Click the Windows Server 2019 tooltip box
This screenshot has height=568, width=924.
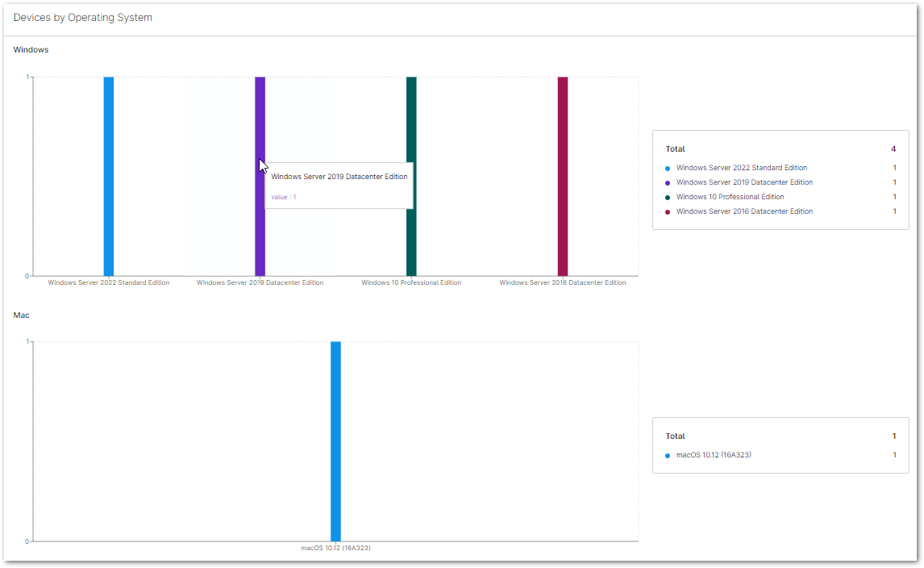tap(339, 186)
